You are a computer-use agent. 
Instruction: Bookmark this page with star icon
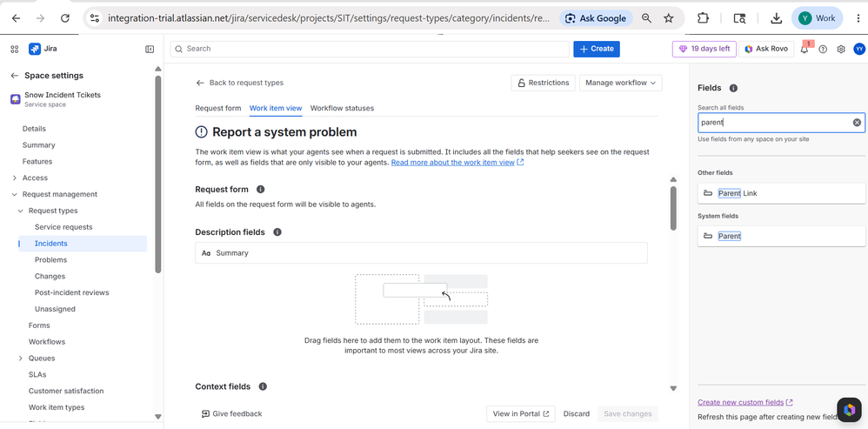click(x=669, y=18)
